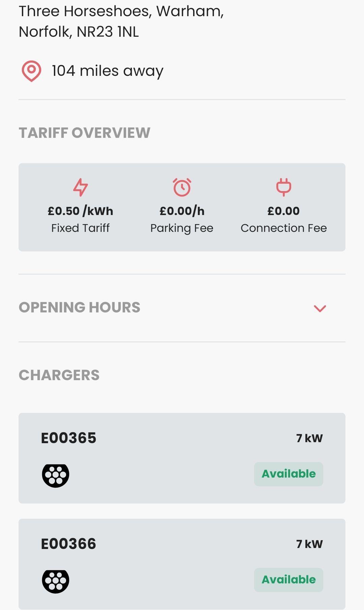Click the £0.50 /kWh tariff price
Viewport: 364px width, 610px height.
tap(81, 211)
